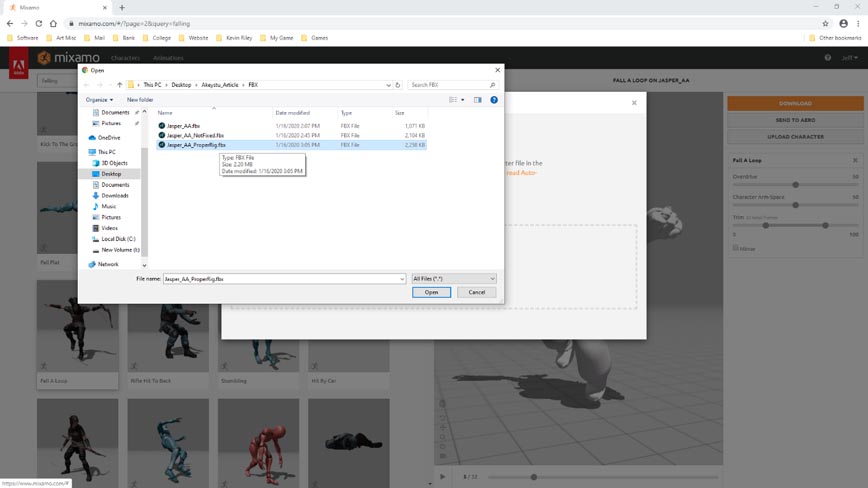Open the selected file with the Open button
868x488 pixels.
pyautogui.click(x=431, y=292)
